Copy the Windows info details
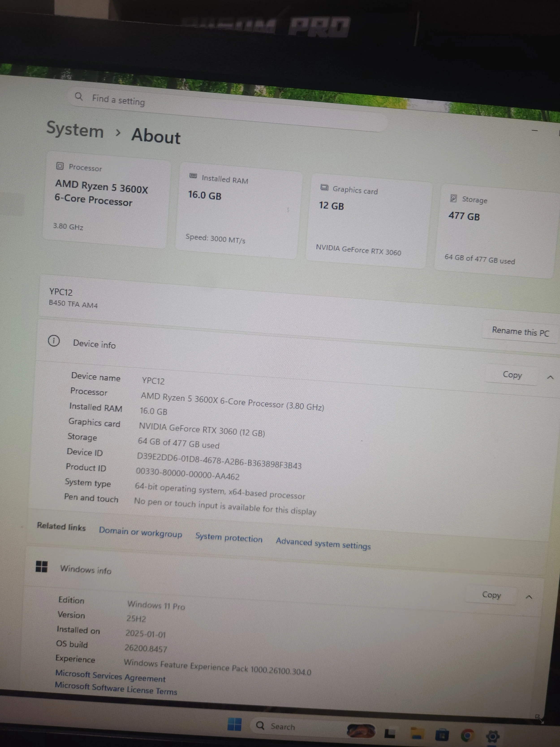 click(x=491, y=595)
